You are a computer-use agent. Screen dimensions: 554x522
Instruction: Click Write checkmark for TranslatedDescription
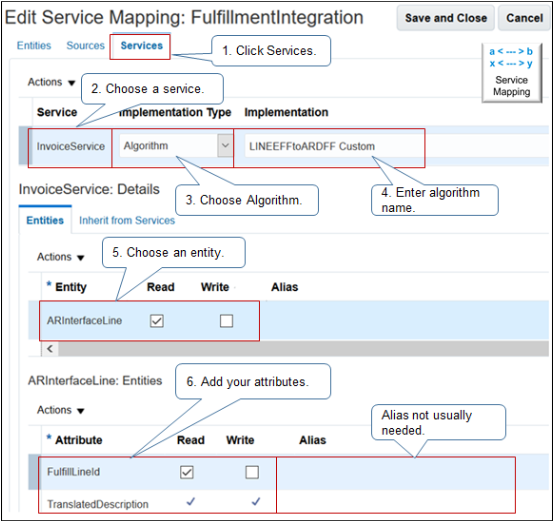pyautogui.click(x=256, y=502)
